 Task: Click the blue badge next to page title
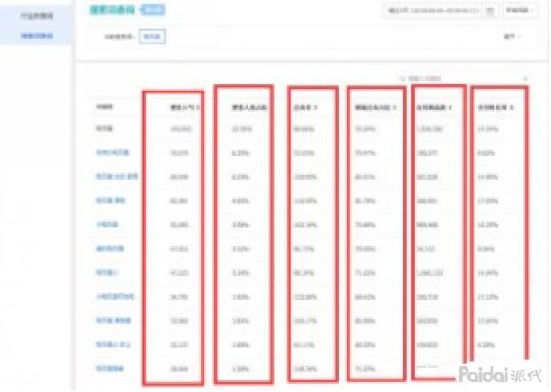click(153, 10)
